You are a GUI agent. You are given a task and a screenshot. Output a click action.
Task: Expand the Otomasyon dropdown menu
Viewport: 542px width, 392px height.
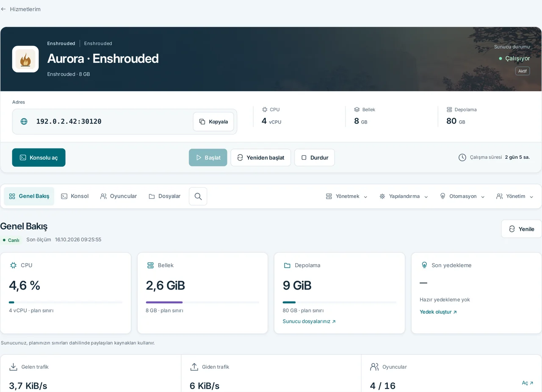(462, 196)
